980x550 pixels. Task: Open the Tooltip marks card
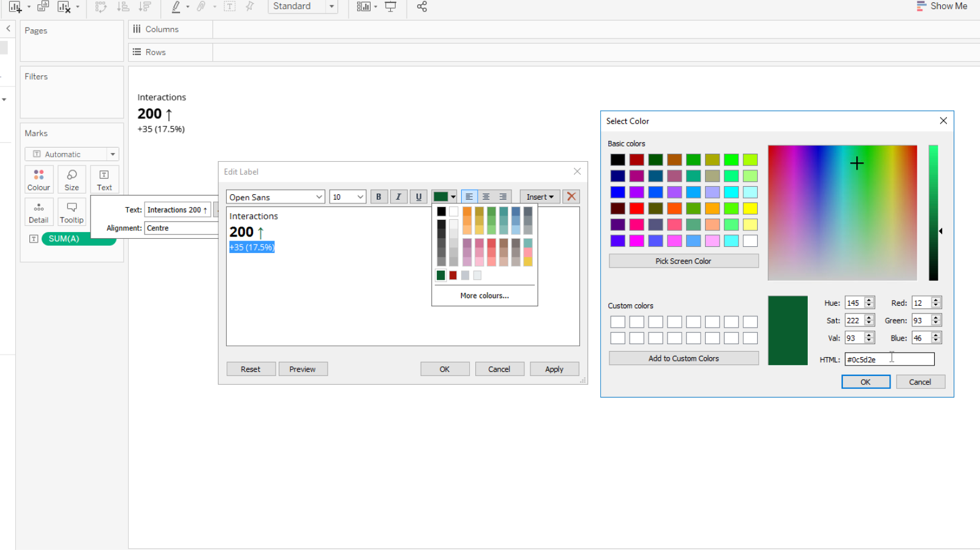[72, 212]
